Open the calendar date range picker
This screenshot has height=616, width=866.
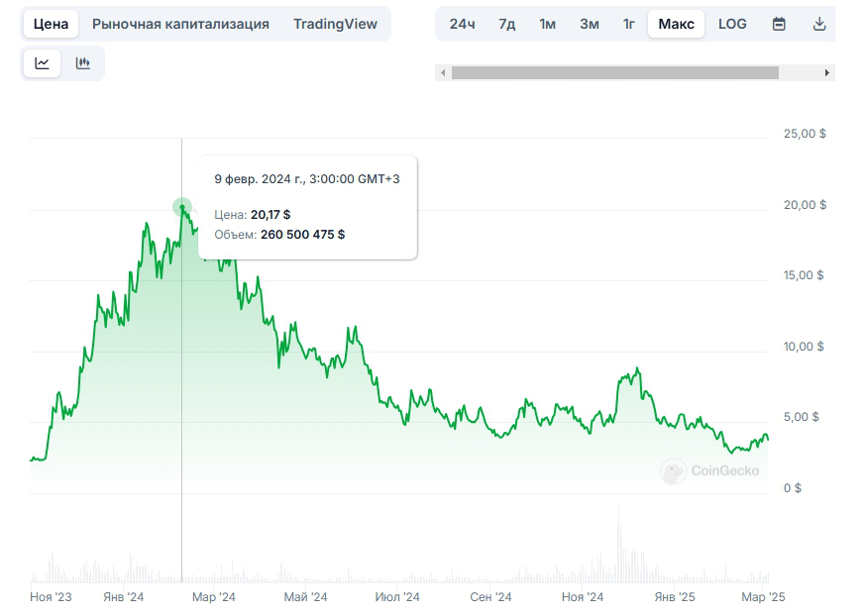click(779, 24)
